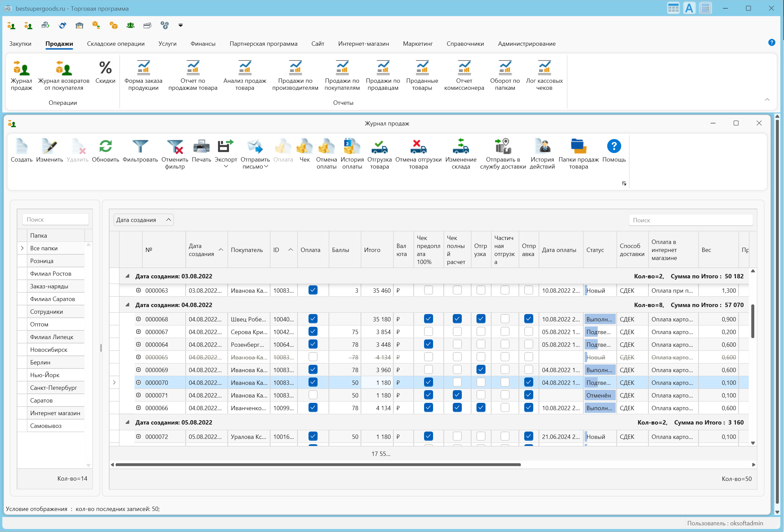Open Папки продаж товара folder icon
This screenshot has height=532, width=784.
[578, 147]
